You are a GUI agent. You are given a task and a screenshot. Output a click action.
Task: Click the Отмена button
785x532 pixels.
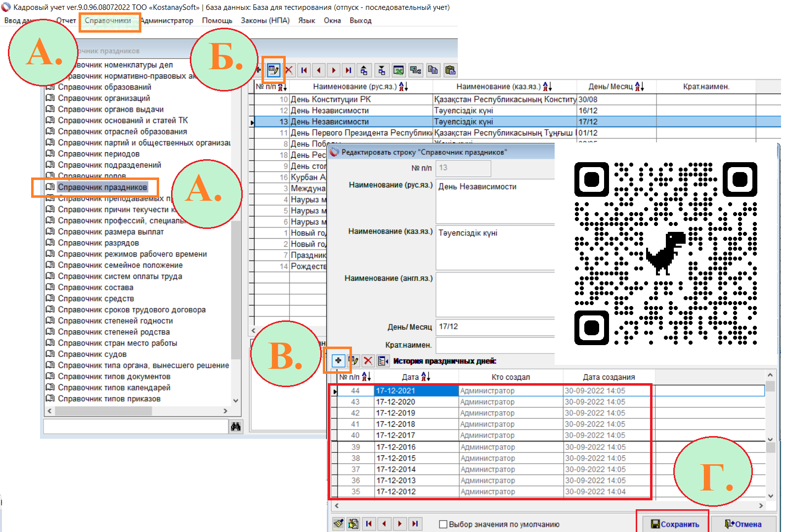(743, 524)
